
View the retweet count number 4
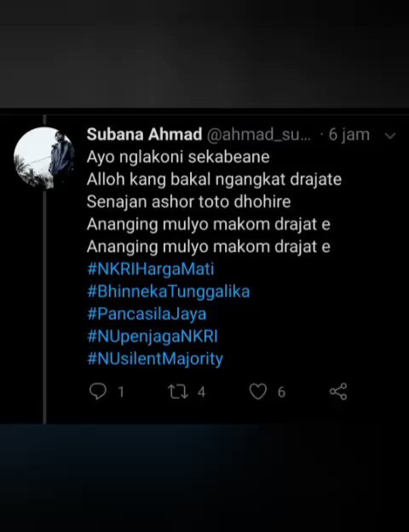click(201, 392)
